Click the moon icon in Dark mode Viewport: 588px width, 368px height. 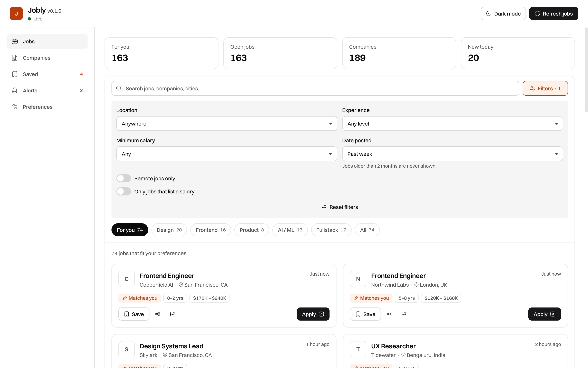489,14
